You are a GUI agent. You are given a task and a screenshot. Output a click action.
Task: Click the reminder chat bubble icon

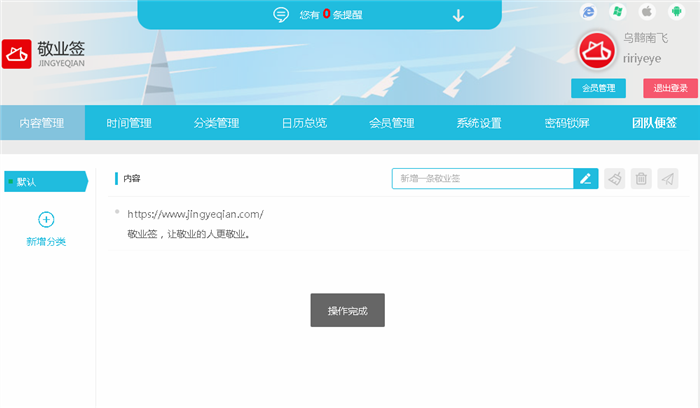[x=281, y=15]
